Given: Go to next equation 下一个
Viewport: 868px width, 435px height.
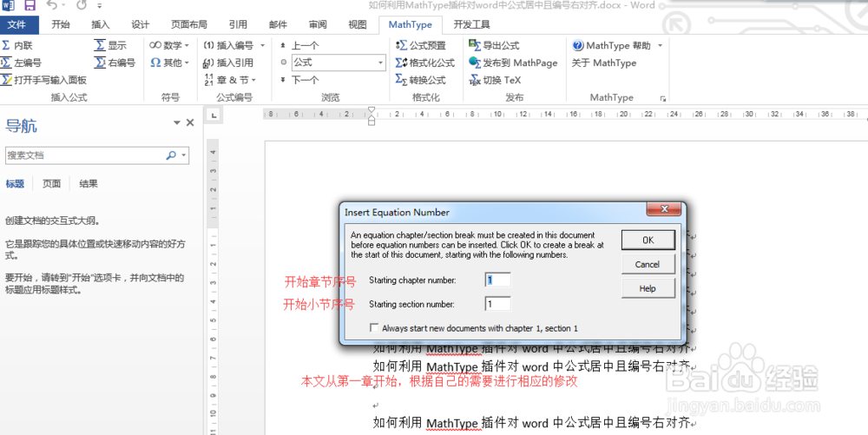Looking at the screenshot, I should coord(299,80).
